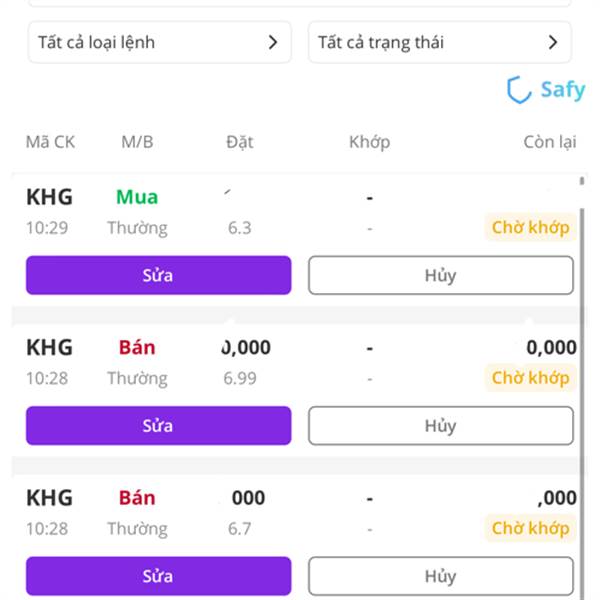This screenshot has width=600, height=600.
Task: Click the Safy shield logo icon
Action: click(x=519, y=90)
